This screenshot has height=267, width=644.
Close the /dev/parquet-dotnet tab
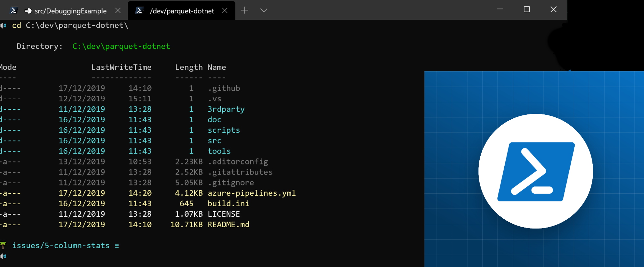point(225,11)
